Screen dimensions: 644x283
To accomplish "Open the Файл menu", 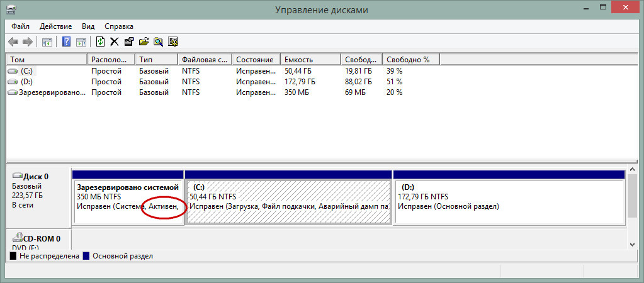I will pos(21,26).
